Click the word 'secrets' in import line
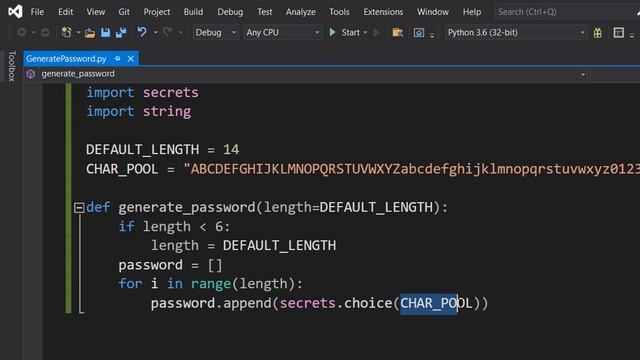 point(171,93)
